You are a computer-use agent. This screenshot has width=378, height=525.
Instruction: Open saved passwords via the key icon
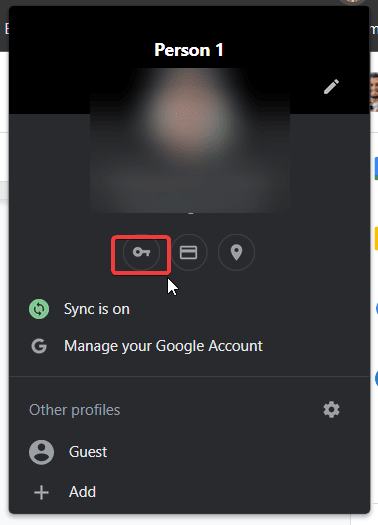coord(141,252)
